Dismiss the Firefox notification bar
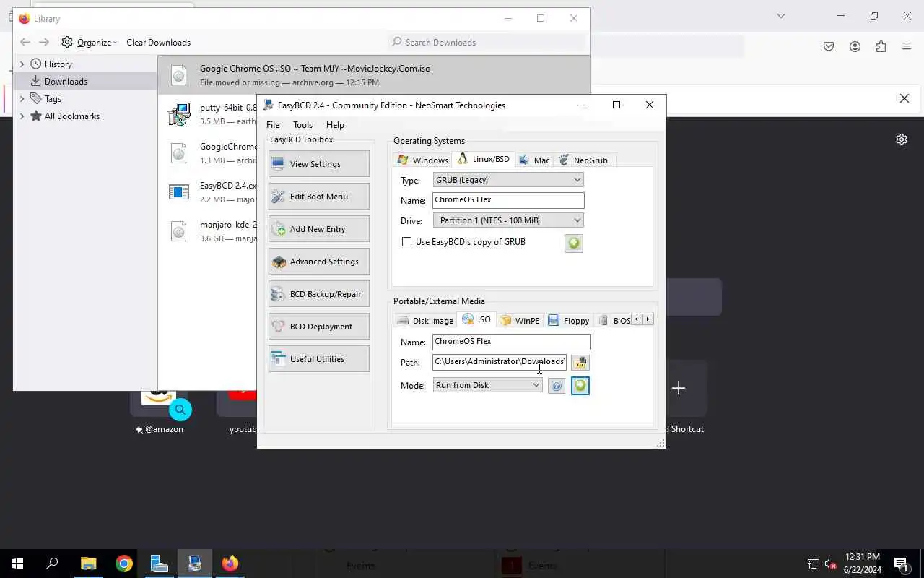The image size is (924, 578). [905, 98]
